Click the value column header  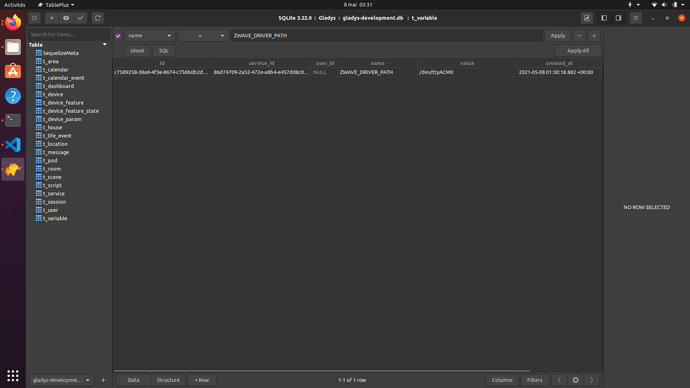point(467,63)
